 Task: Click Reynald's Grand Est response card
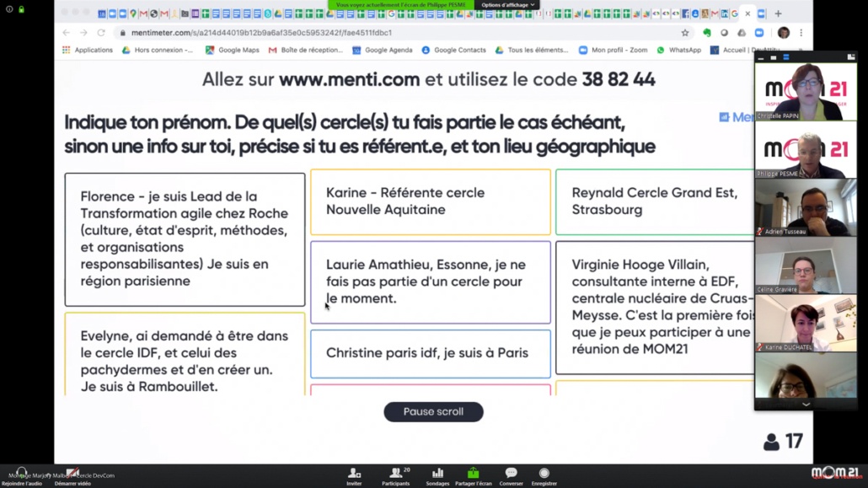tap(656, 201)
